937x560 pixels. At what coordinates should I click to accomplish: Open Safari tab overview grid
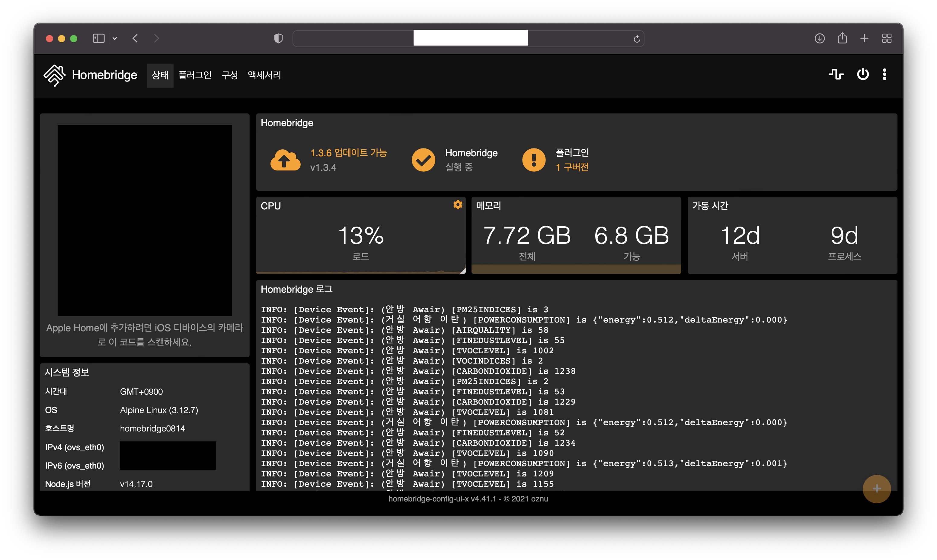tap(886, 39)
